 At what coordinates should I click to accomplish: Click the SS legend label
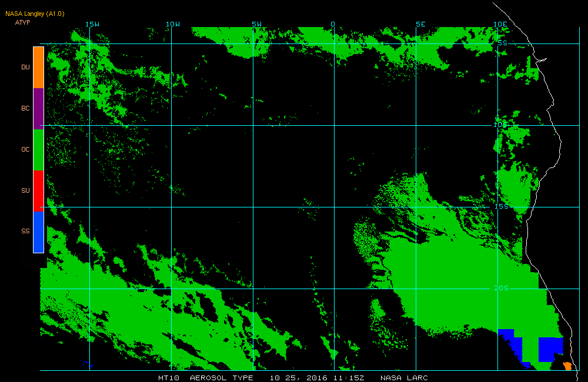click(x=25, y=231)
